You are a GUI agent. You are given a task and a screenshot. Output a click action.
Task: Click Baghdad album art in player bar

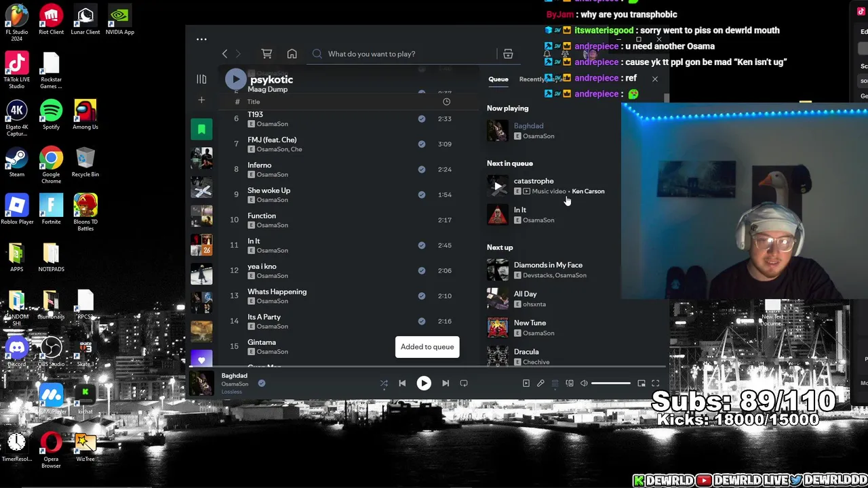[201, 384]
